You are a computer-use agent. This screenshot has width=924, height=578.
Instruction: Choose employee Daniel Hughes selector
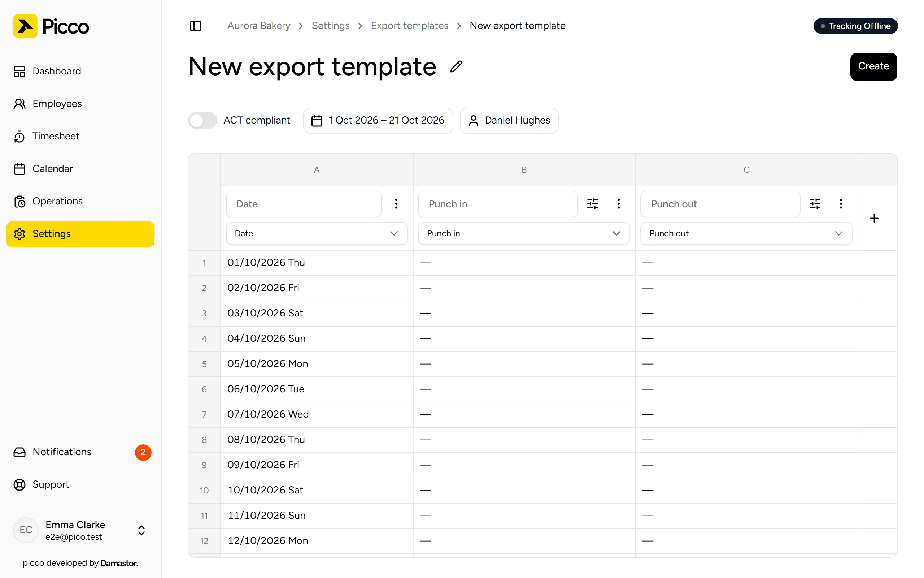pos(509,120)
